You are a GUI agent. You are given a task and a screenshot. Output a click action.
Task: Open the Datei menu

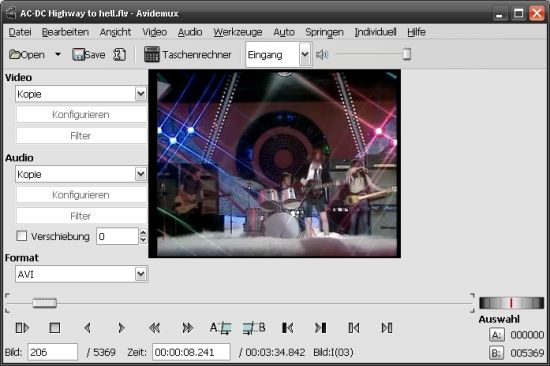pos(20,32)
